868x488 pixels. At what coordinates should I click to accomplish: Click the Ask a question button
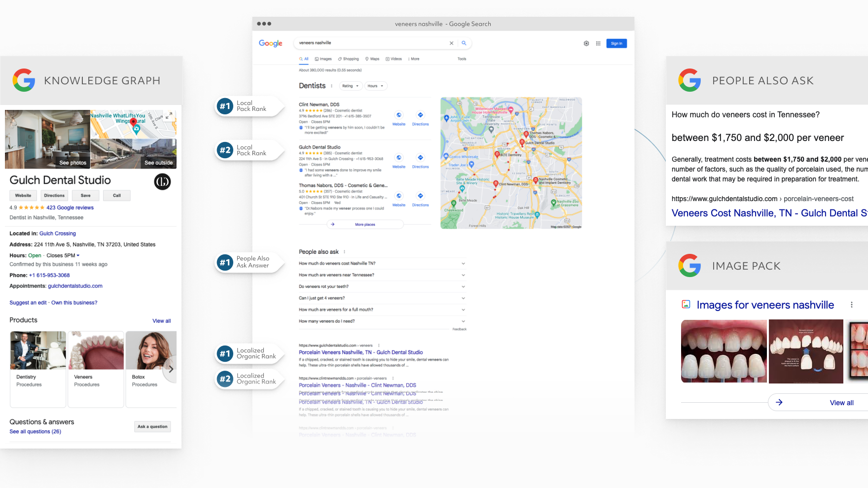tap(152, 426)
